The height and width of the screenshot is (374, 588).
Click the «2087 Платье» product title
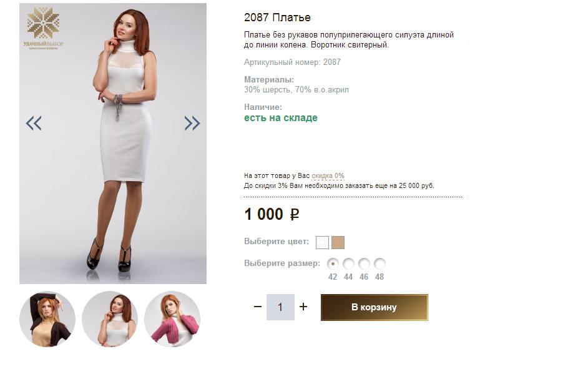point(277,17)
